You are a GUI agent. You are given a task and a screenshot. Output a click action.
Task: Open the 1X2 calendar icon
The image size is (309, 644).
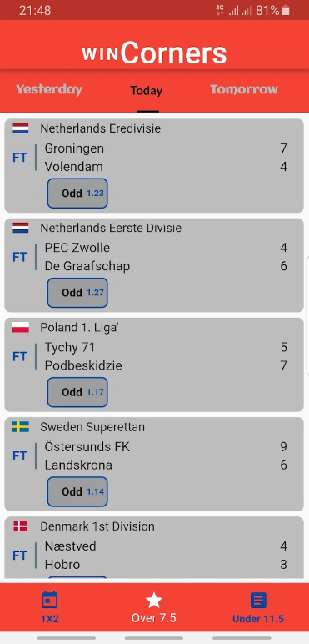50,600
